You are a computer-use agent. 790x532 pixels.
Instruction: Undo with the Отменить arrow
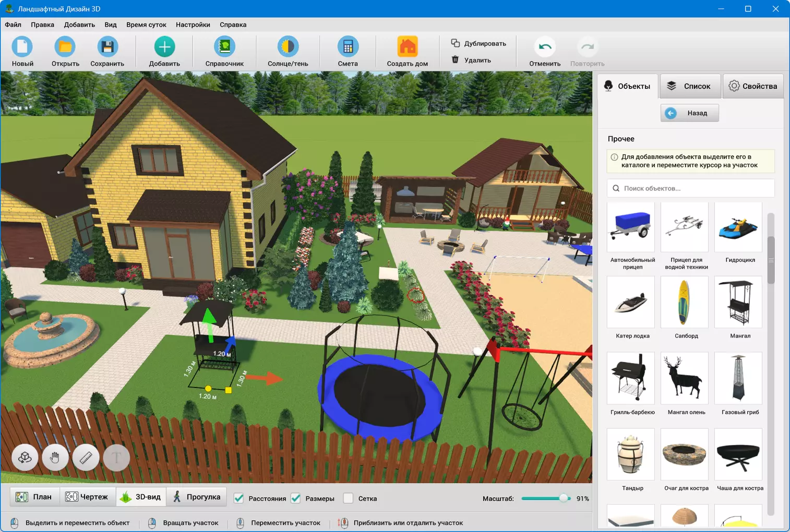coord(545,47)
